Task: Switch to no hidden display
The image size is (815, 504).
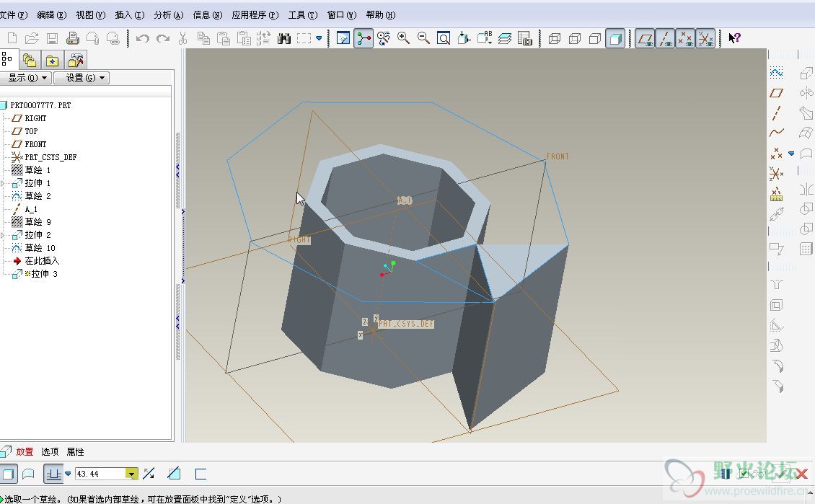Action: click(x=594, y=38)
